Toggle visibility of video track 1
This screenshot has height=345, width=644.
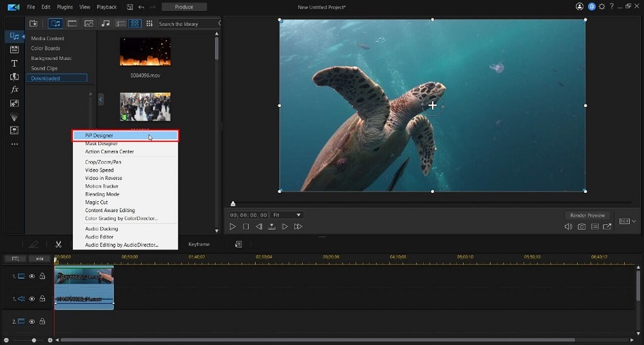click(x=32, y=277)
